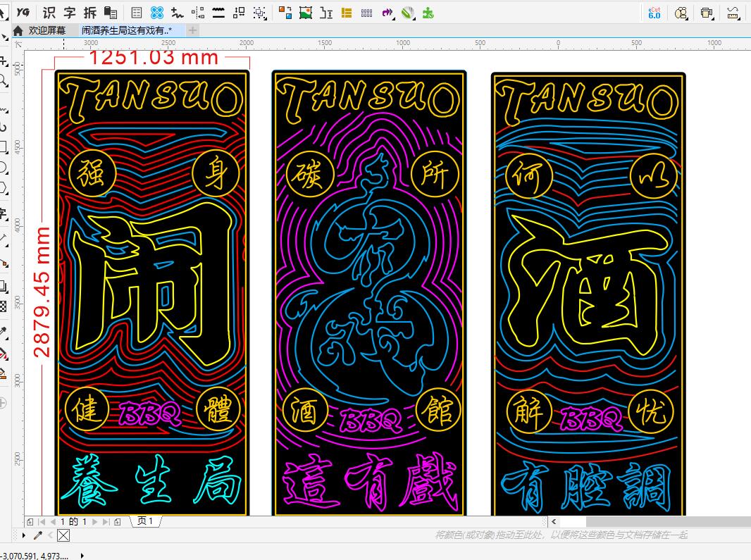Viewport: 751px width, 560px height.
Task: Click the green puzzle piece plugin icon
Action: pyautogui.click(x=428, y=13)
